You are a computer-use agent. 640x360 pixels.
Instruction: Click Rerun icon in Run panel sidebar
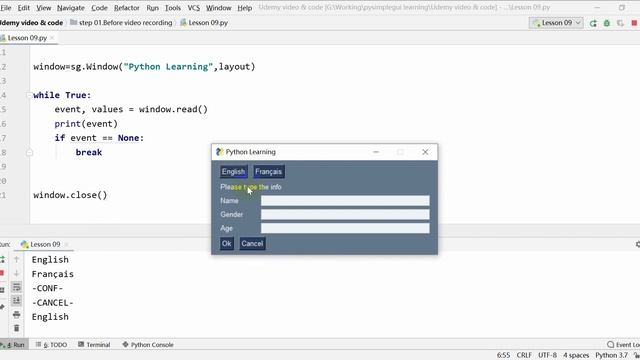coord(2,259)
